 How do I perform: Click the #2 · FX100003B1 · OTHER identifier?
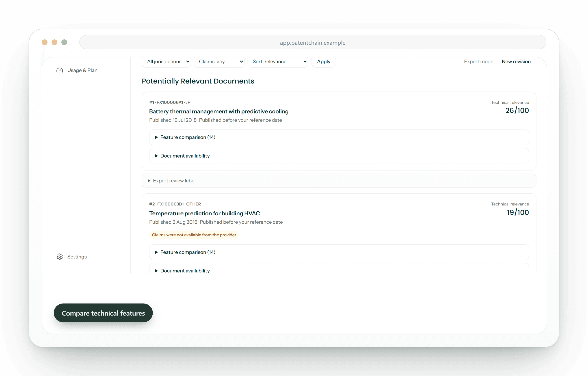tap(175, 204)
